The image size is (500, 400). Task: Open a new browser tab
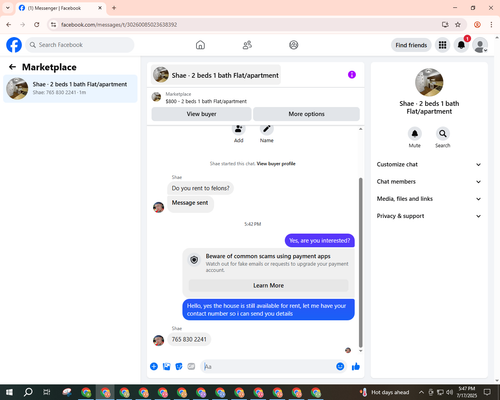pos(114,8)
